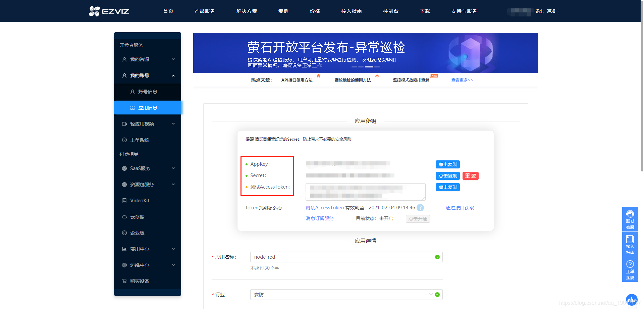Copy the Secret with 点击复制
The height and width of the screenshot is (309, 644).
point(448,176)
